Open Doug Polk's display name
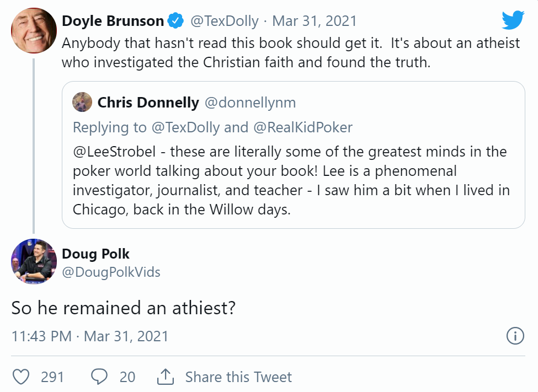Screen dimensions: 538x392 [x=95, y=254]
